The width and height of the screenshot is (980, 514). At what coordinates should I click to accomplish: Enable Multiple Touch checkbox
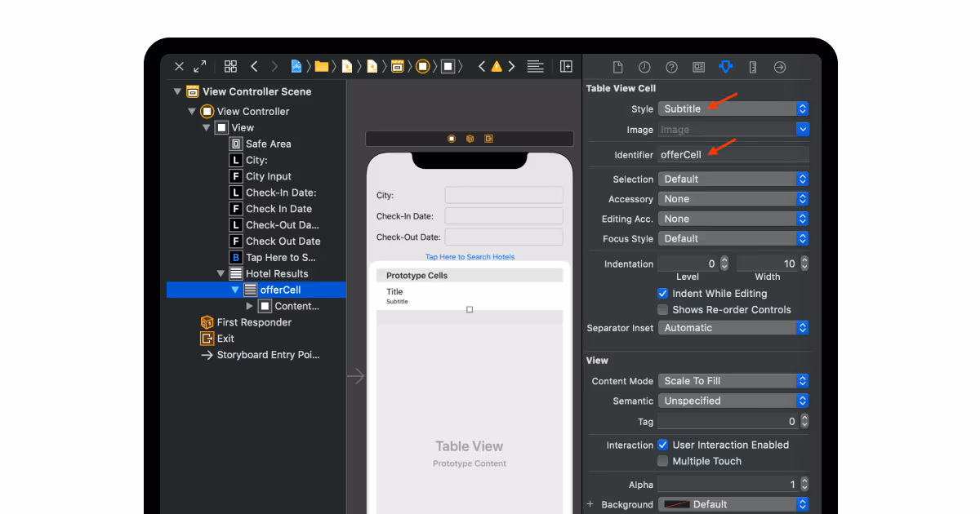click(663, 462)
